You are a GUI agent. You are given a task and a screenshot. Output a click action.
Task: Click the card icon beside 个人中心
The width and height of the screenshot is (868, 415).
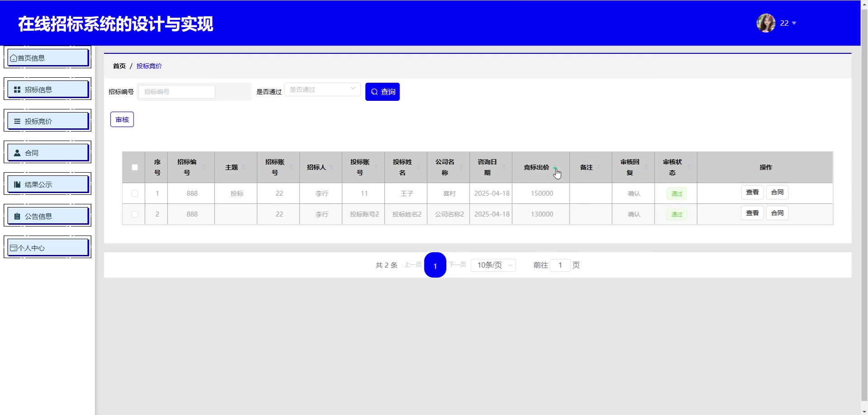tap(14, 248)
